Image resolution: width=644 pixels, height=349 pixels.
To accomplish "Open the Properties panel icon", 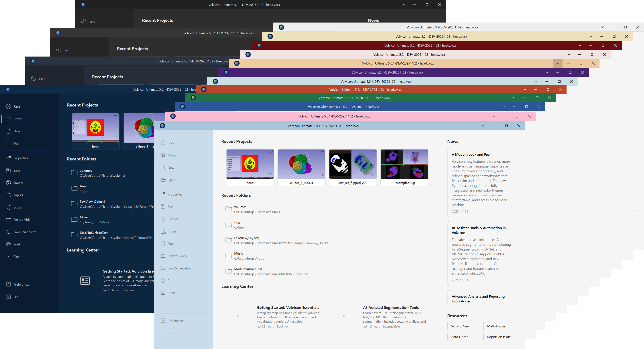I will pos(163,194).
